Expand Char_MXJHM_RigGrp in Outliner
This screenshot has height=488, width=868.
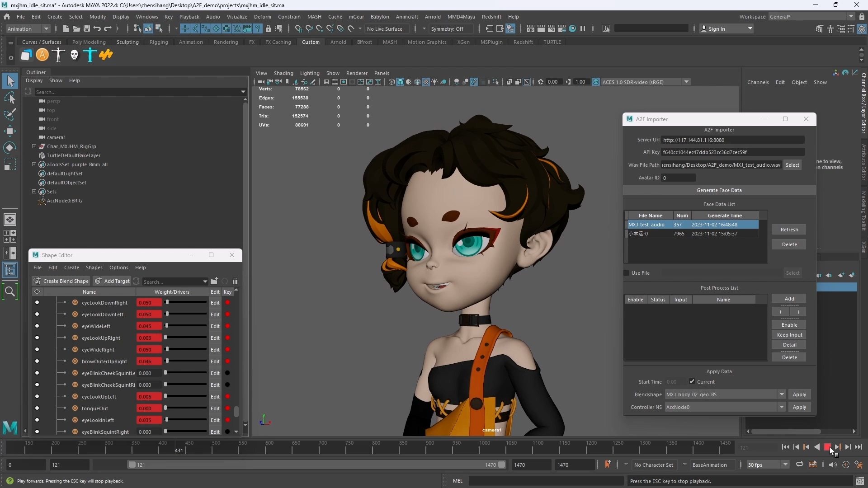pos(34,146)
